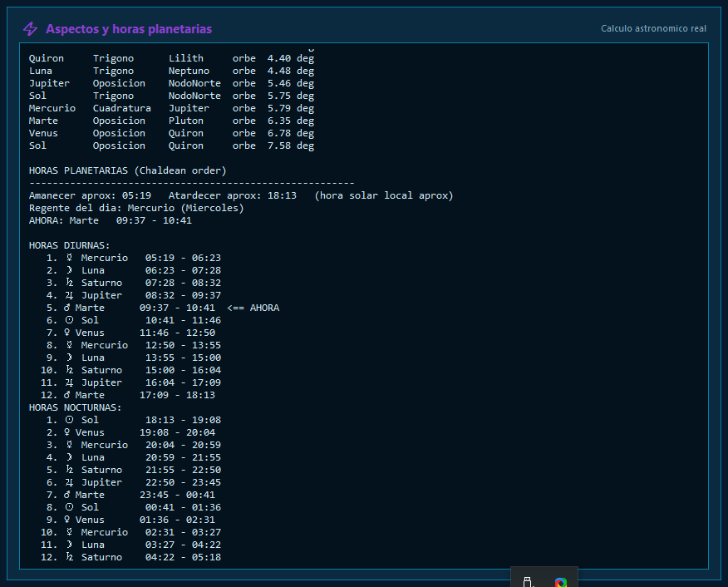Select the Quiron Trigono Lilith aspect row
728x587 pixels.
171,58
